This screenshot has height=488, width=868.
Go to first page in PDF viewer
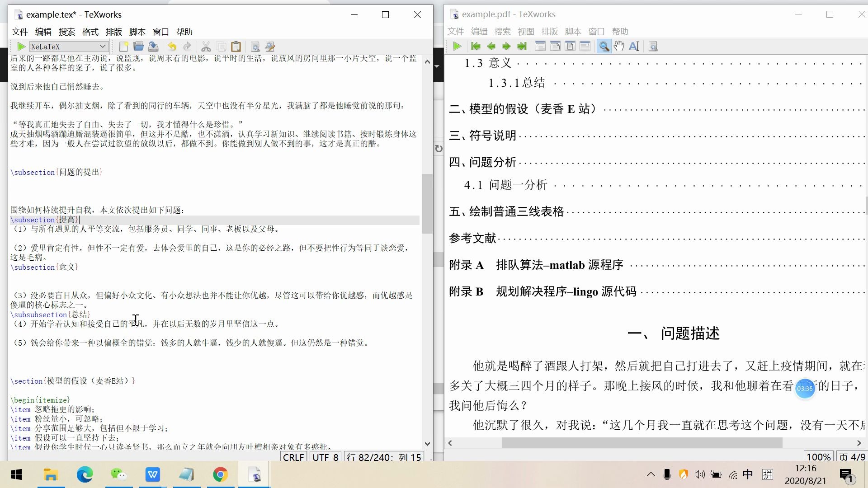[x=476, y=46]
